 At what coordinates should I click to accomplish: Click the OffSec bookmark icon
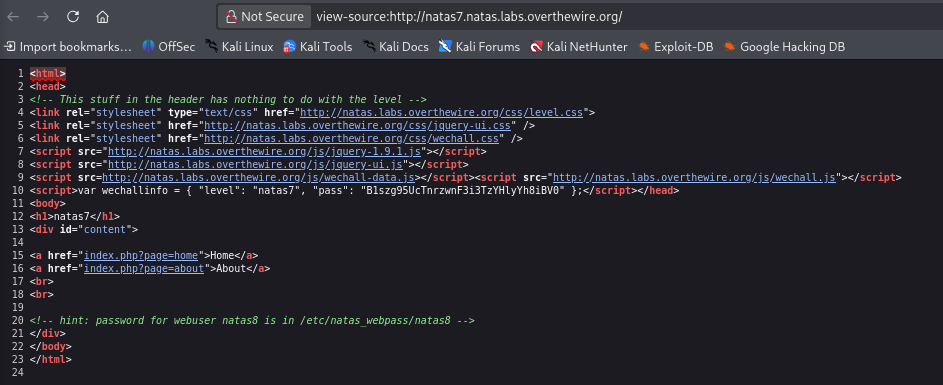[149, 46]
